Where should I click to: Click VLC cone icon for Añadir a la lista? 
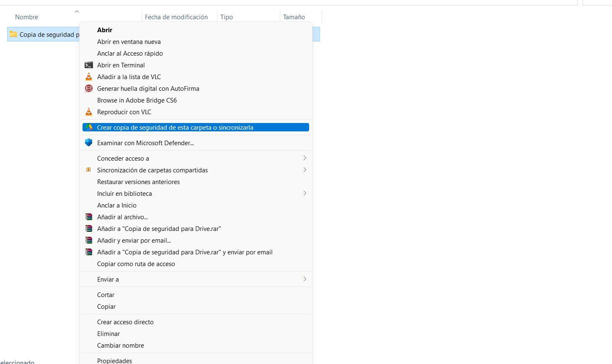coord(88,77)
